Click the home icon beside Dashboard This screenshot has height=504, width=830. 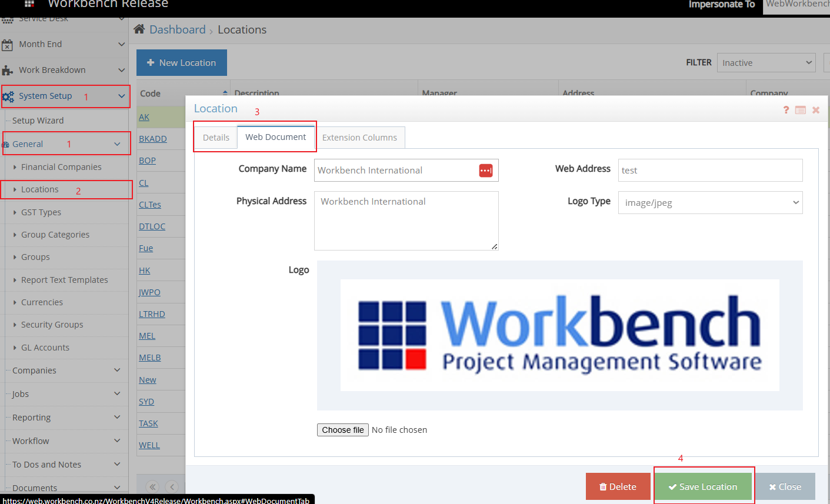pos(139,29)
